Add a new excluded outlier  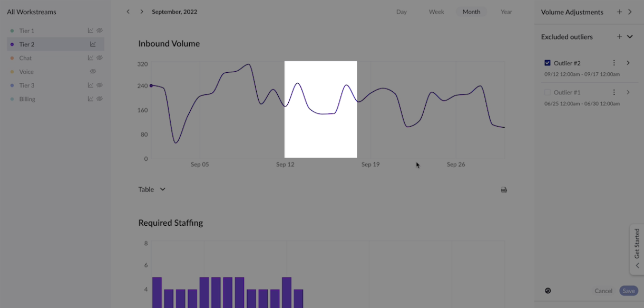tap(619, 37)
